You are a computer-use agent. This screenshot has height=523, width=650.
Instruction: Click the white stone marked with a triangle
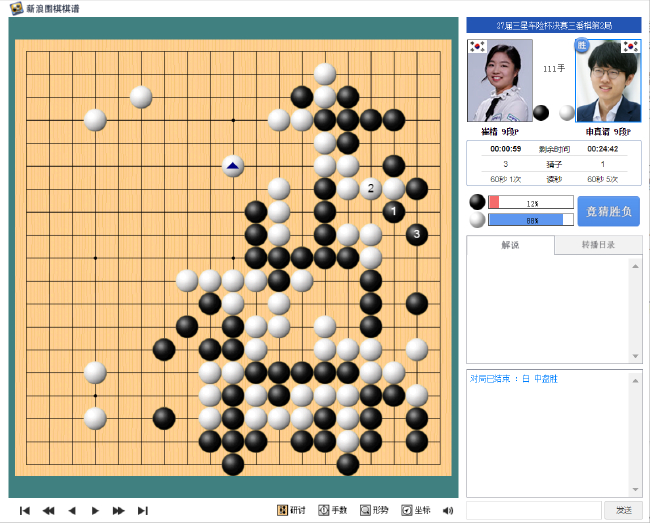coord(233,166)
